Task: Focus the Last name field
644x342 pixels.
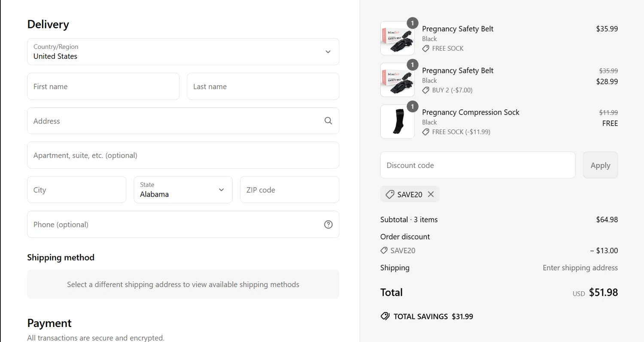Action: [x=263, y=86]
